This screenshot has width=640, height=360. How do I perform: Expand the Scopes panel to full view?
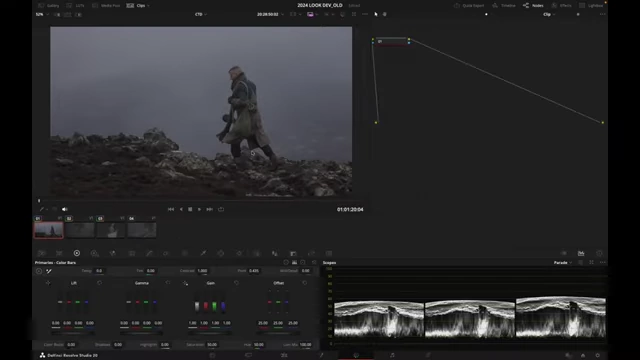(591, 262)
